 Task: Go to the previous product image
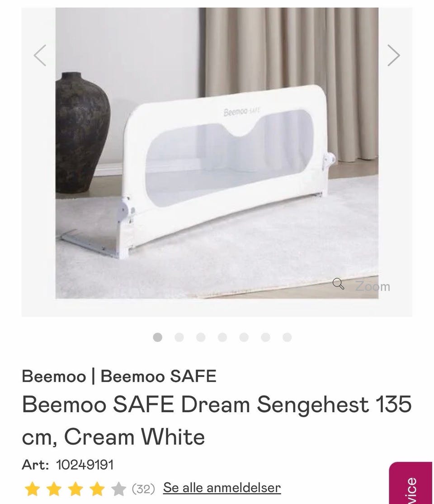(x=40, y=55)
